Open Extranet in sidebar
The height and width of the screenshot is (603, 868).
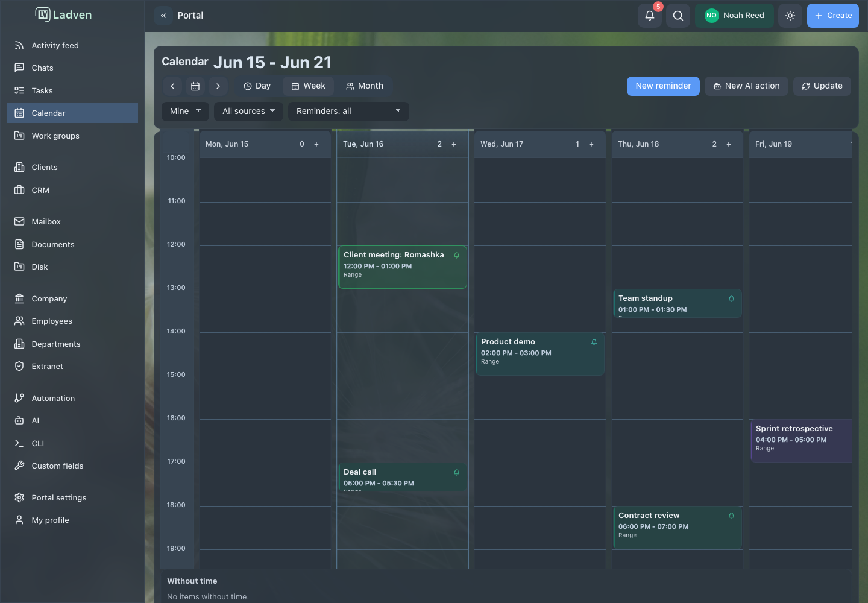point(72,366)
